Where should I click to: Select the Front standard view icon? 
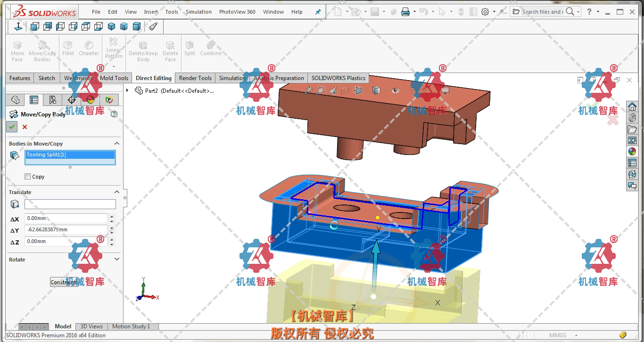[35, 27]
